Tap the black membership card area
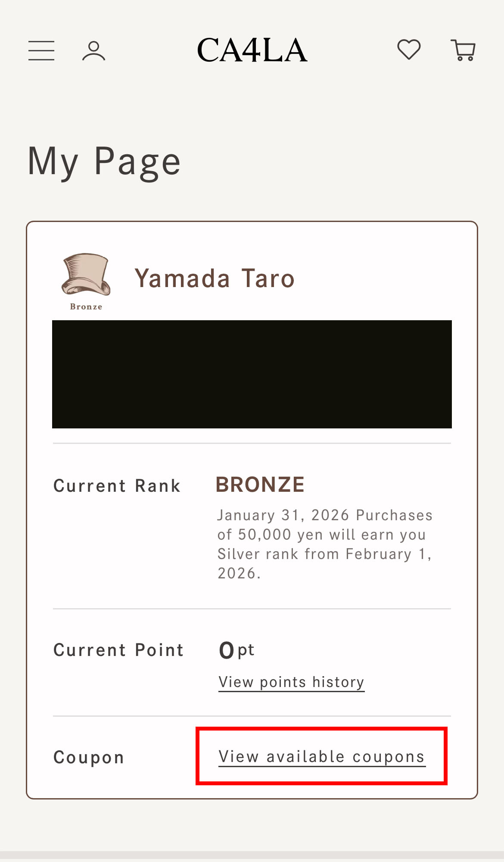Screen dimensions: 504x862 pyautogui.click(x=252, y=374)
